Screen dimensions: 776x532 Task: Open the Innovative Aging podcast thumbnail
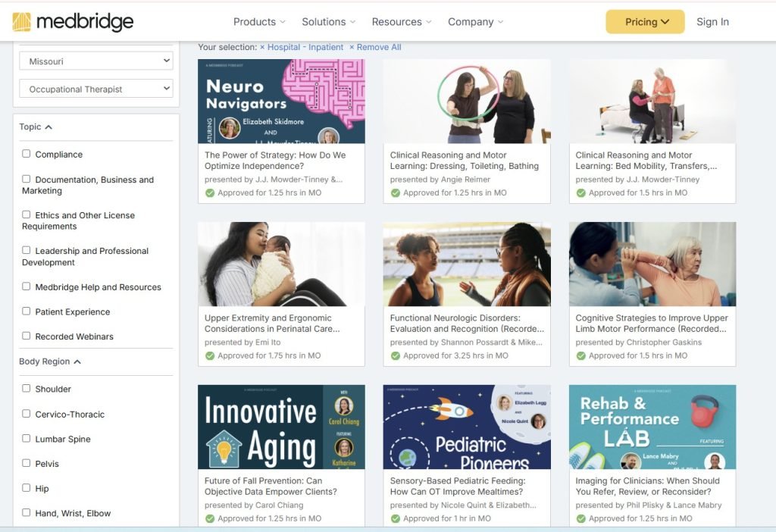(x=281, y=427)
